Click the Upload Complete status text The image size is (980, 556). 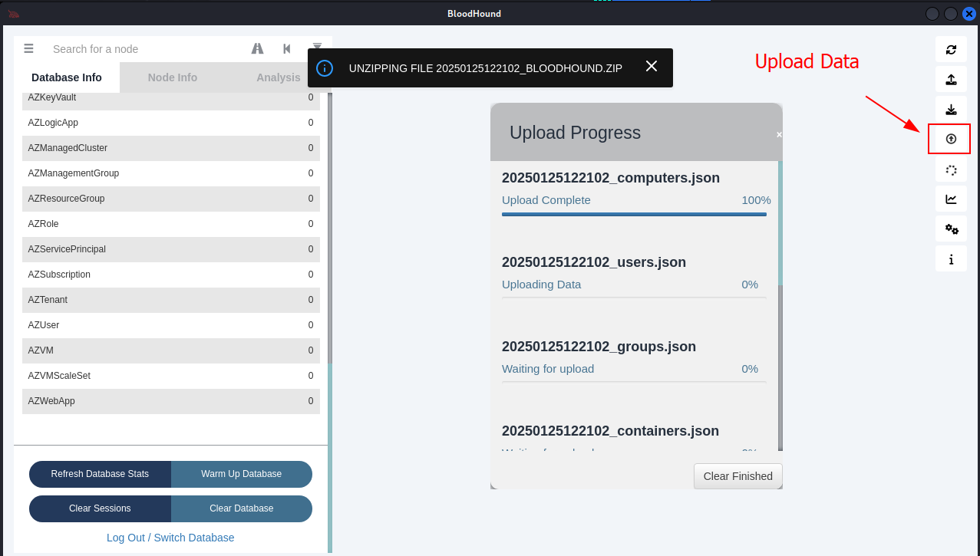[x=546, y=200]
